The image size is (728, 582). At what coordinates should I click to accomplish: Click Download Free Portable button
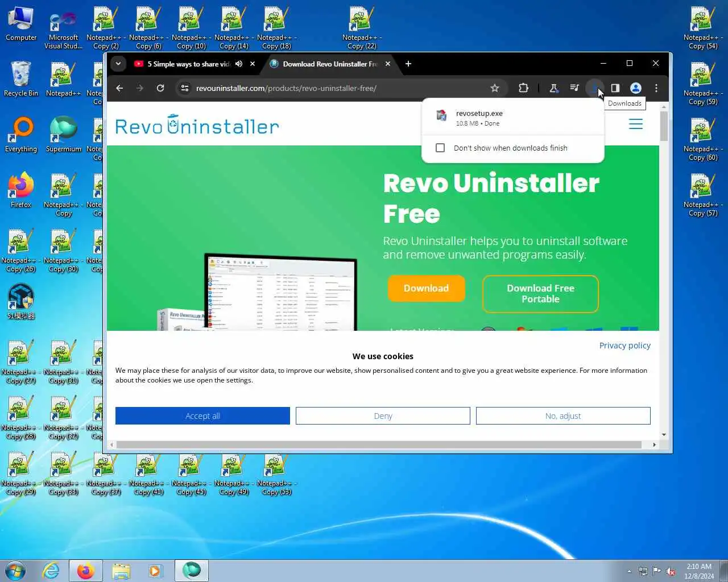click(x=540, y=294)
